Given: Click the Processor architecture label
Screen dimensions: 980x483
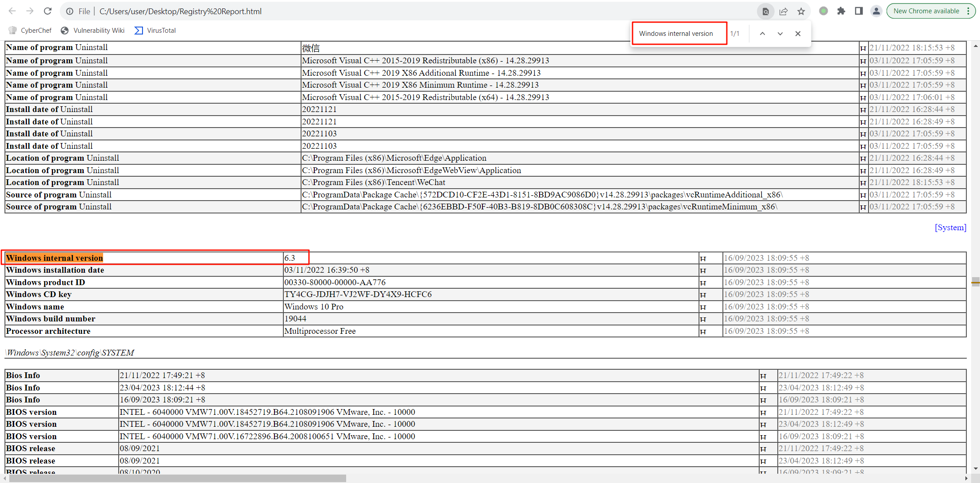Looking at the screenshot, I should [x=48, y=331].
